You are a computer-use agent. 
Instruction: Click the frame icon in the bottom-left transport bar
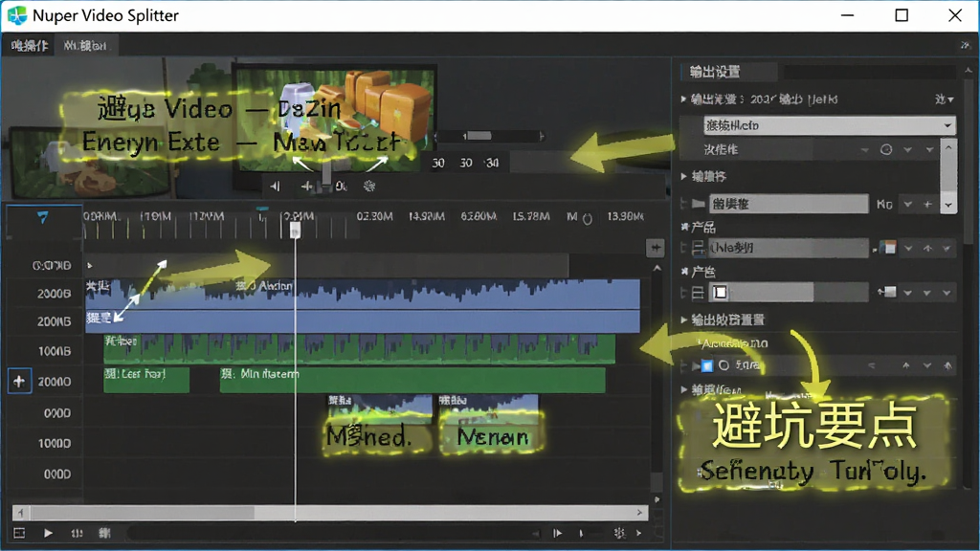point(19,533)
